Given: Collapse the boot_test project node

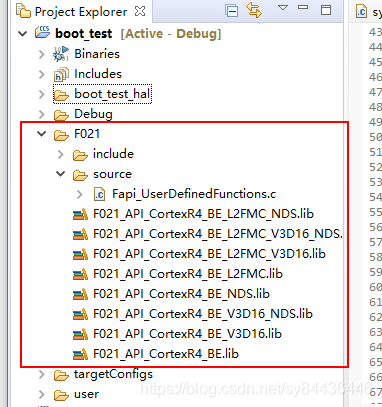Looking at the screenshot, I should [x=23, y=34].
